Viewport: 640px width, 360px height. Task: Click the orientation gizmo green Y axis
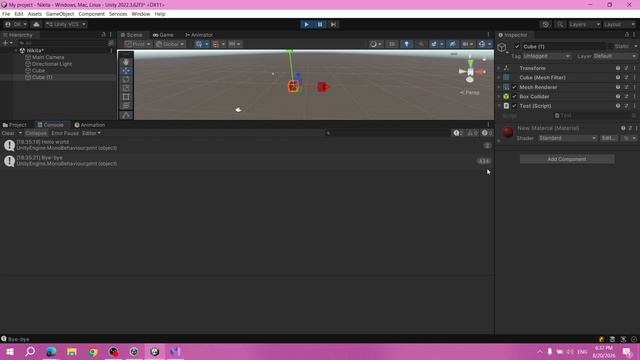pyautogui.click(x=470, y=62)
